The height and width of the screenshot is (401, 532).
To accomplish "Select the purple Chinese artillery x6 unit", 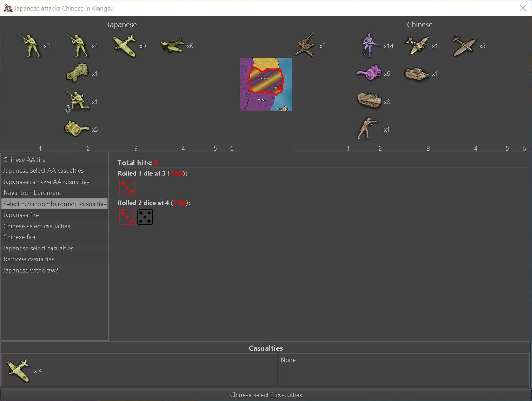I will tap(369, 73).
